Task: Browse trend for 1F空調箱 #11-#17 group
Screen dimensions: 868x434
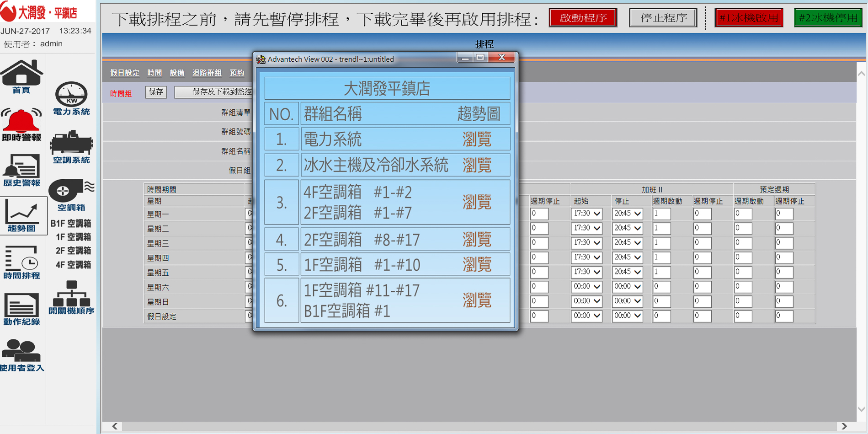Action: (477, 300)
